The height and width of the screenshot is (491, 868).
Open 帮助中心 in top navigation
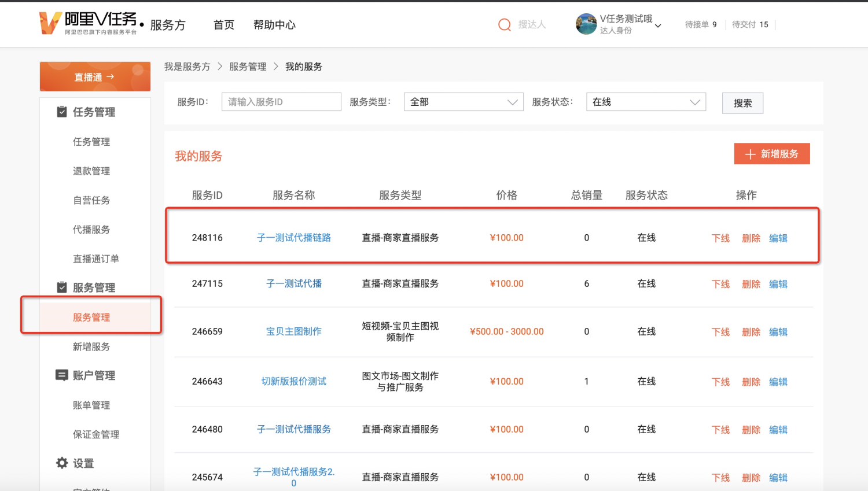click(274, 25)
